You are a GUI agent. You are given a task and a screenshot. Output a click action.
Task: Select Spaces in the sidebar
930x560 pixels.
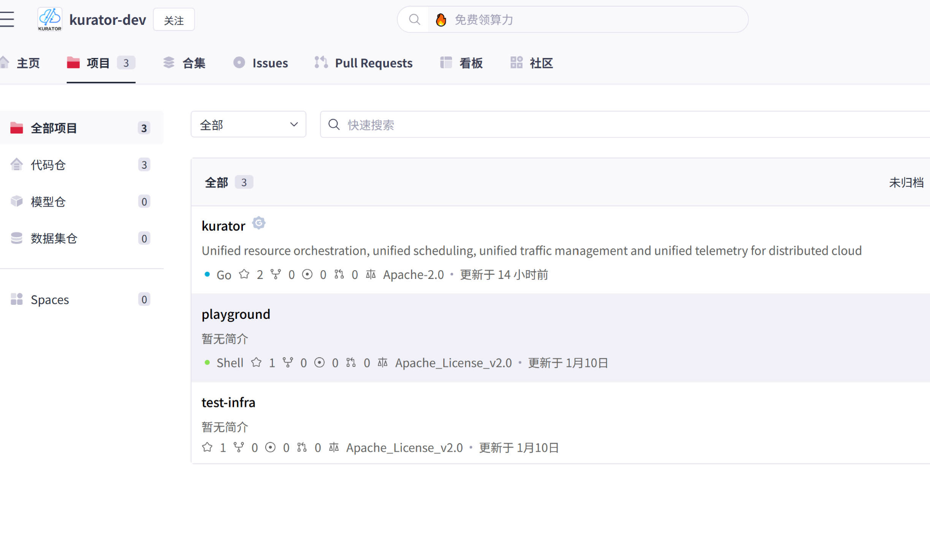[x=81, y=299]
